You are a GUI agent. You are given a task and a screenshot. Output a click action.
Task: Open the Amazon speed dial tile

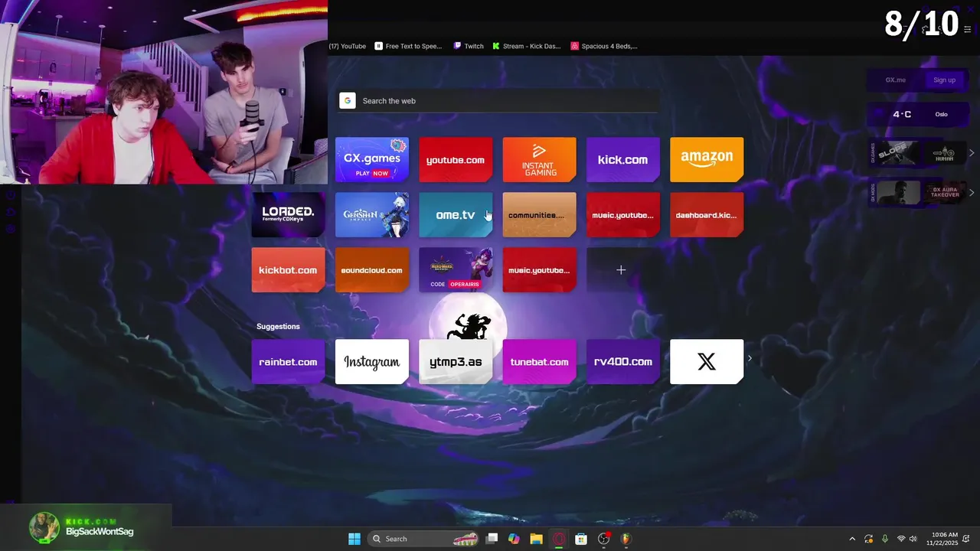tap(707, 160)
